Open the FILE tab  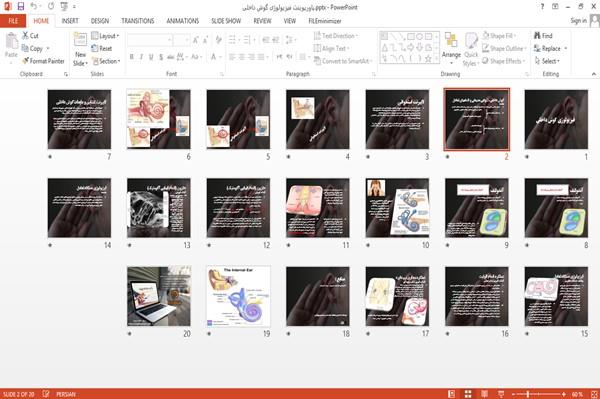13,21
